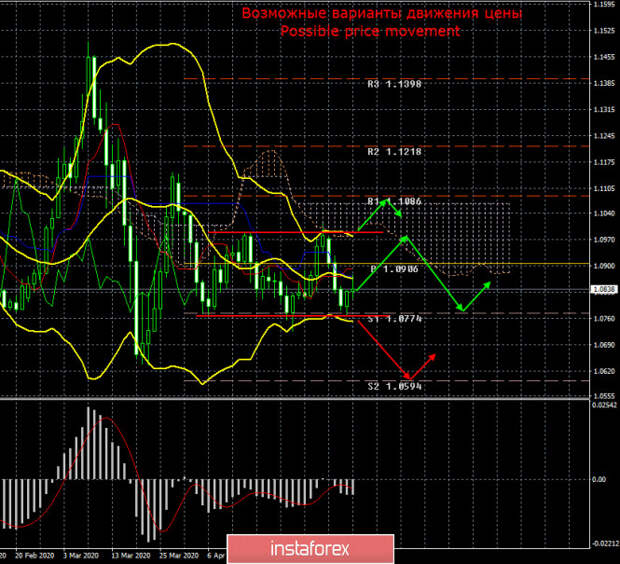
Task: Click the 1.1245 price axis value
Action: coord(604,136)
